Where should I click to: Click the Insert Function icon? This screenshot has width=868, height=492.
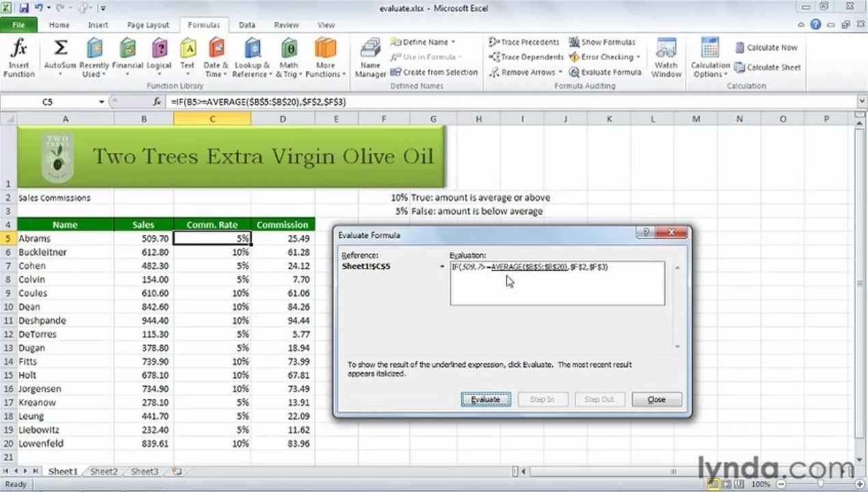point(19,59)
